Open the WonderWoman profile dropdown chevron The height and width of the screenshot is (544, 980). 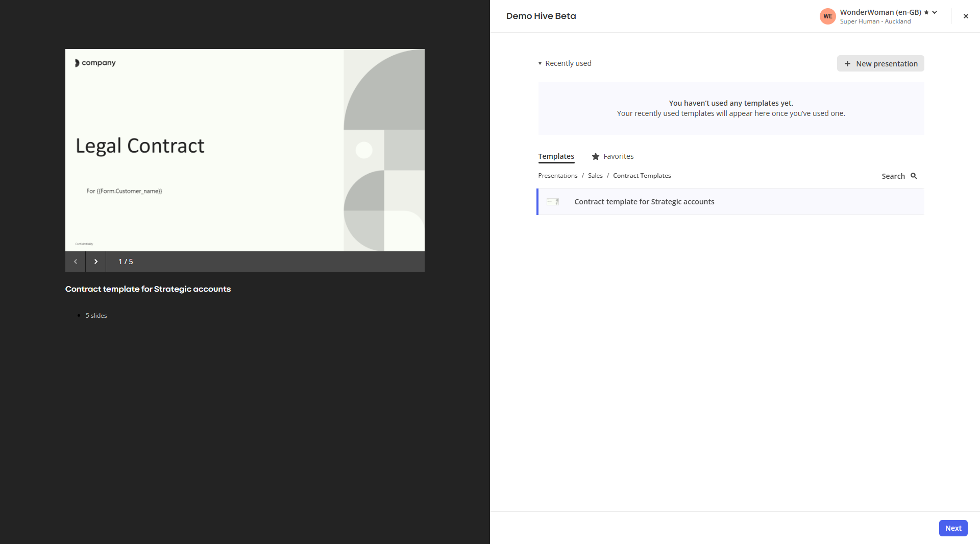935,12
